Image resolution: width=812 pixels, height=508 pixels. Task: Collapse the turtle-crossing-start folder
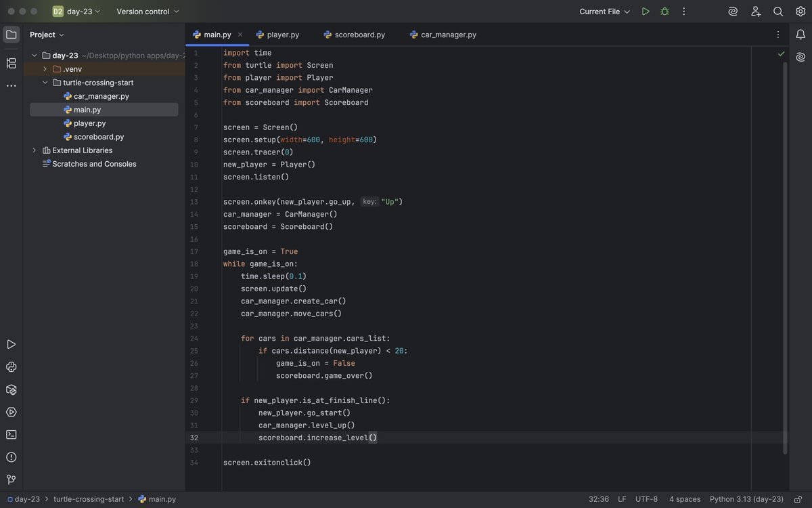(45, 83)
